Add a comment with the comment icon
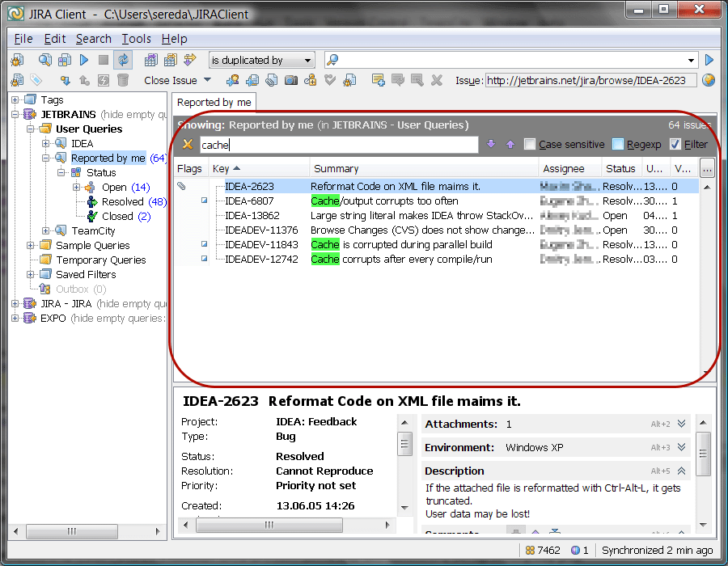Viewport: 728px width, 566px height. (378, 79)
